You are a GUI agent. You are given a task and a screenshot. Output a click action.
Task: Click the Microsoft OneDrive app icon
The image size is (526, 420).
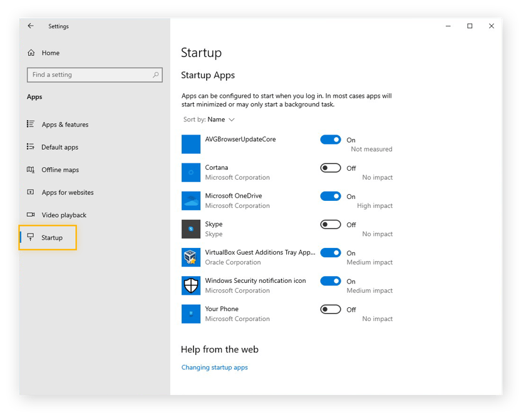pos(191,200)
